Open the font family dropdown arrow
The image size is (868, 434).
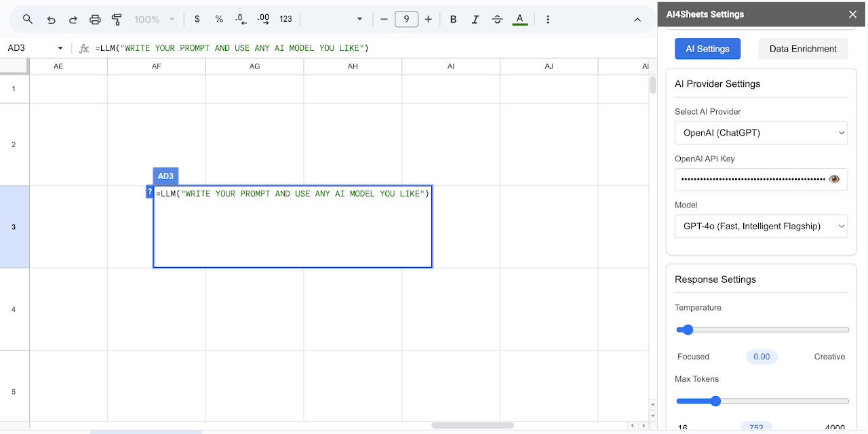[x=360, y=19]
